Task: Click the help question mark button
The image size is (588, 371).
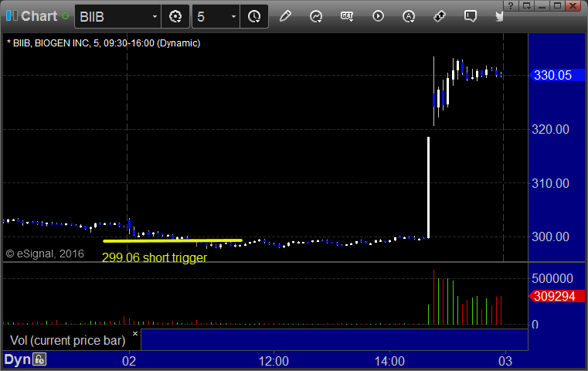Action: tap(511, 5)
